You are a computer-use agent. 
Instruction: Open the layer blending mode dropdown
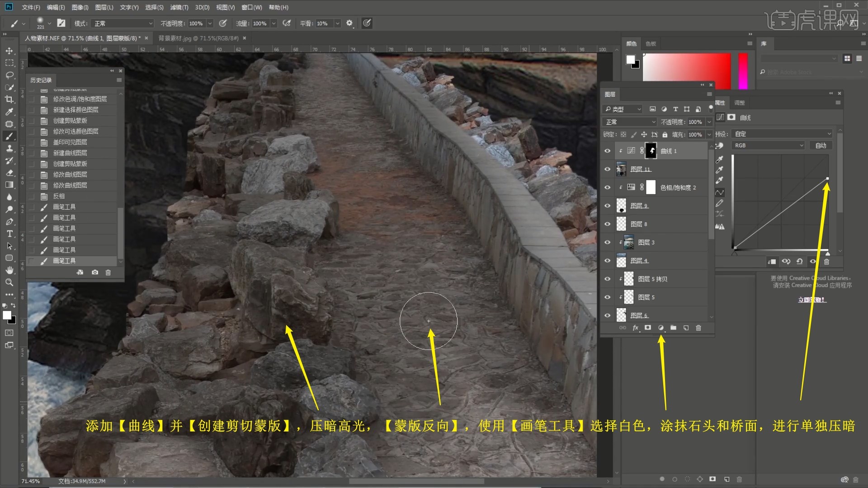click(629, 122)
